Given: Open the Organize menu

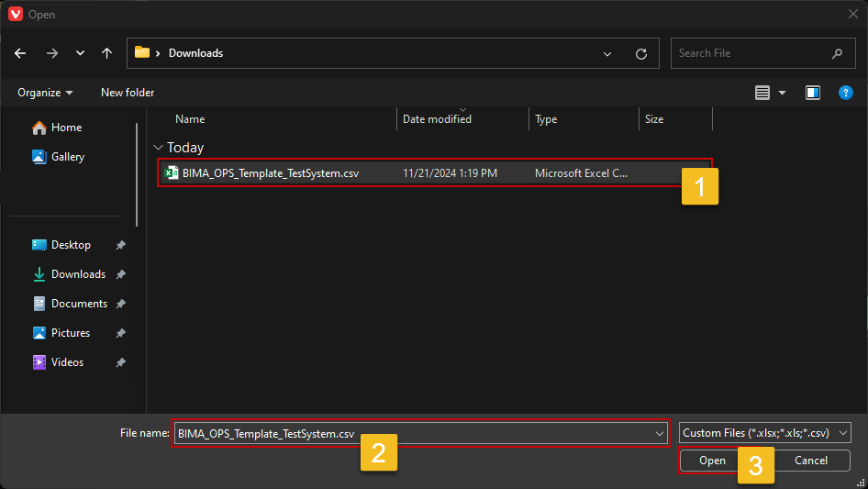Looking at the screenshot, I should pyautogui.click(x=45, y=93).
